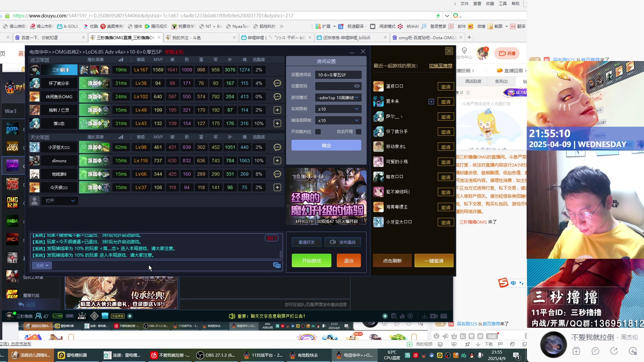Enable 开启裁判位 checkbox

coord(318,132)
